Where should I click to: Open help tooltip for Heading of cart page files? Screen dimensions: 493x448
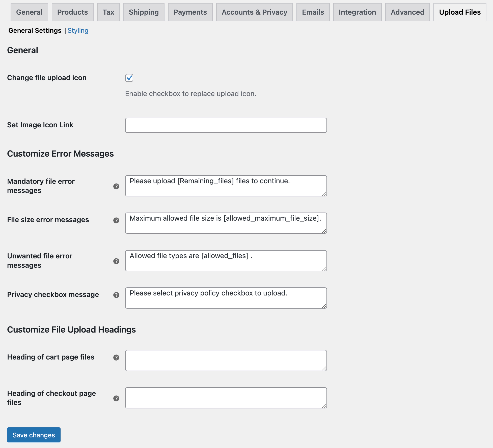coord(117,358)
